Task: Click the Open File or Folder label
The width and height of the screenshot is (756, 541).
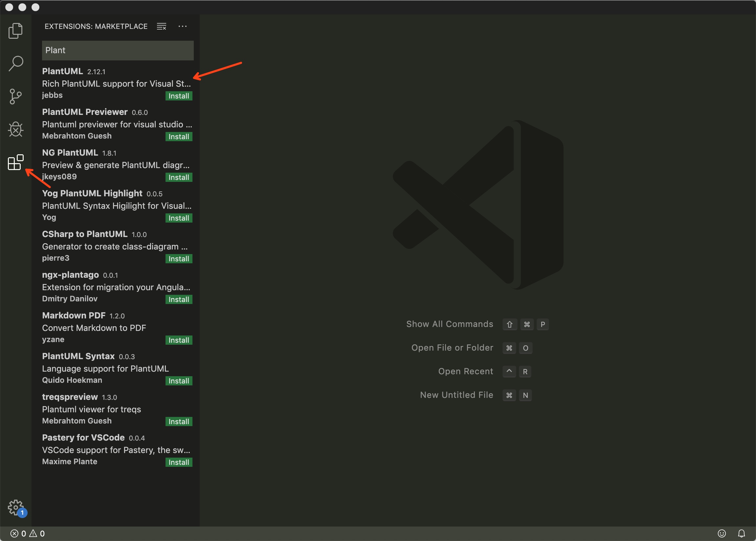Action: 452,348
